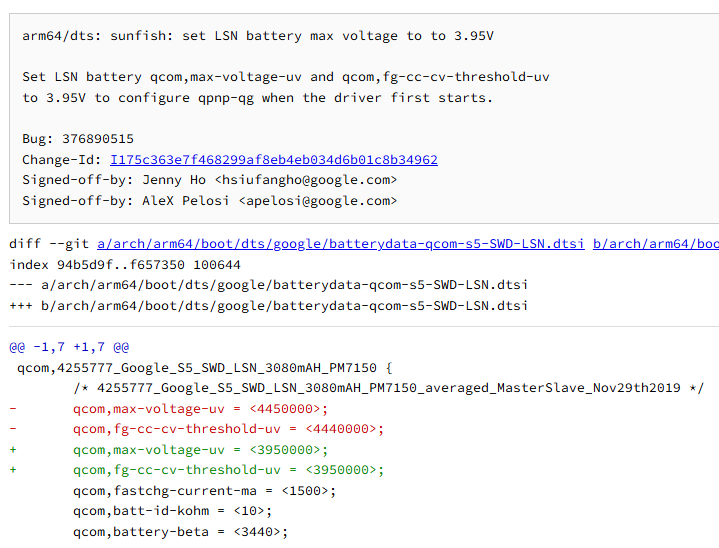Click the '--- a/arch' old file header line
This screenshot has width=719, height=548.
point(269,285)
